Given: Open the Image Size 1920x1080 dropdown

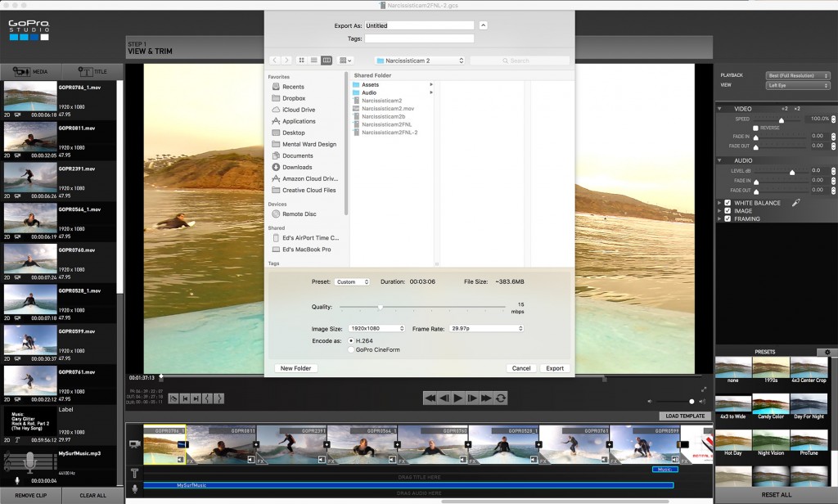Looking at the screenshot, I should pos(376,328).
